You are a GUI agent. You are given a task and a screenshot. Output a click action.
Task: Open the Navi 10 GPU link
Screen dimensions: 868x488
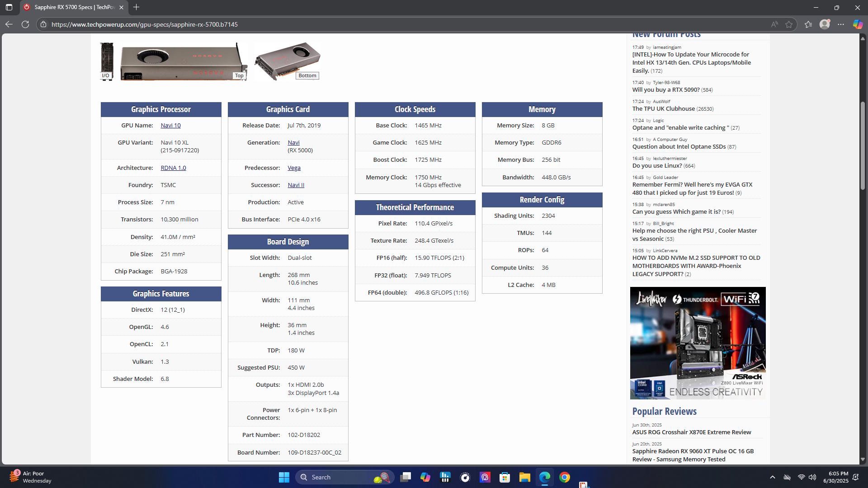170,126
